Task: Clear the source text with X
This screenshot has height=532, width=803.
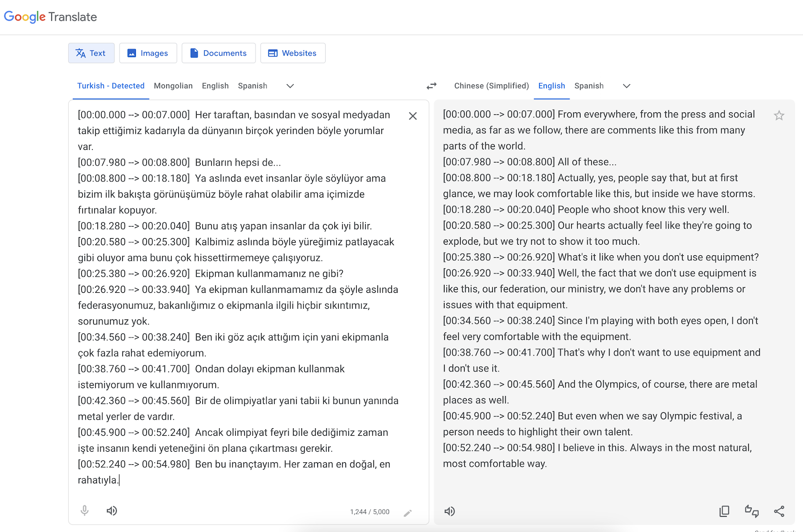Action: click(x=413, y=116)
